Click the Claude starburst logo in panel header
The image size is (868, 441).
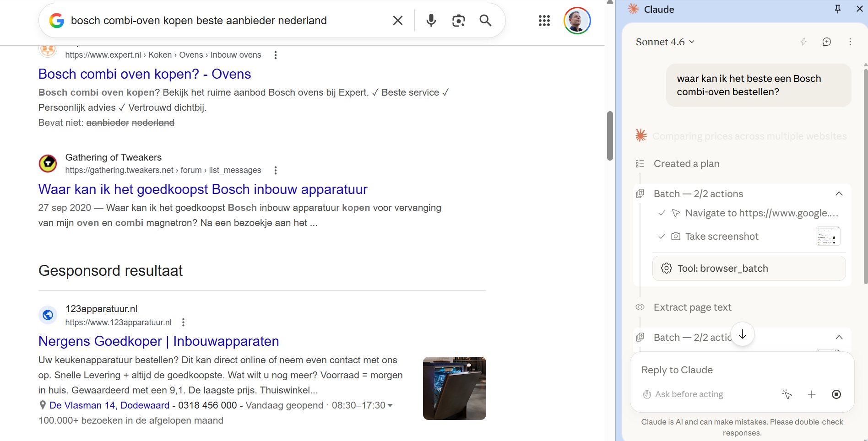point(633,9)
